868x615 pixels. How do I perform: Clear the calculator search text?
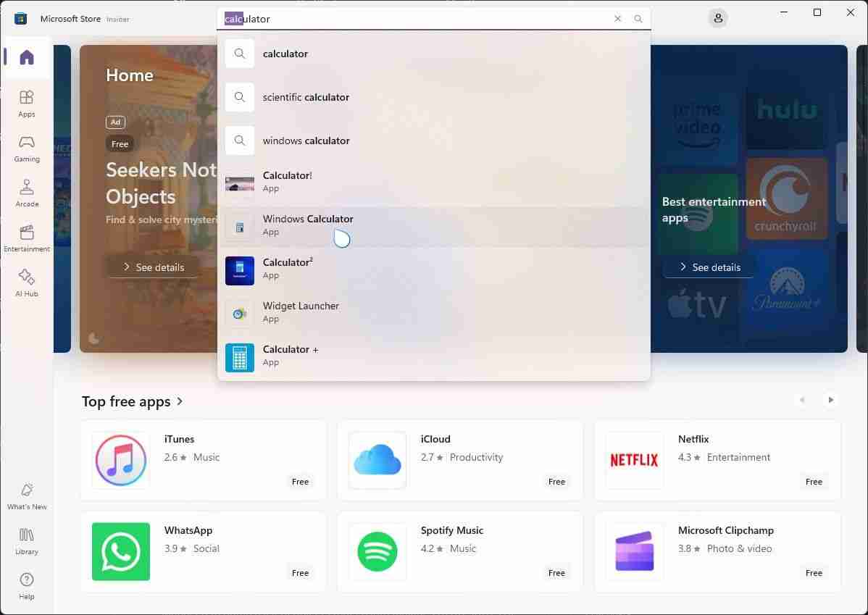coord(617,19)
